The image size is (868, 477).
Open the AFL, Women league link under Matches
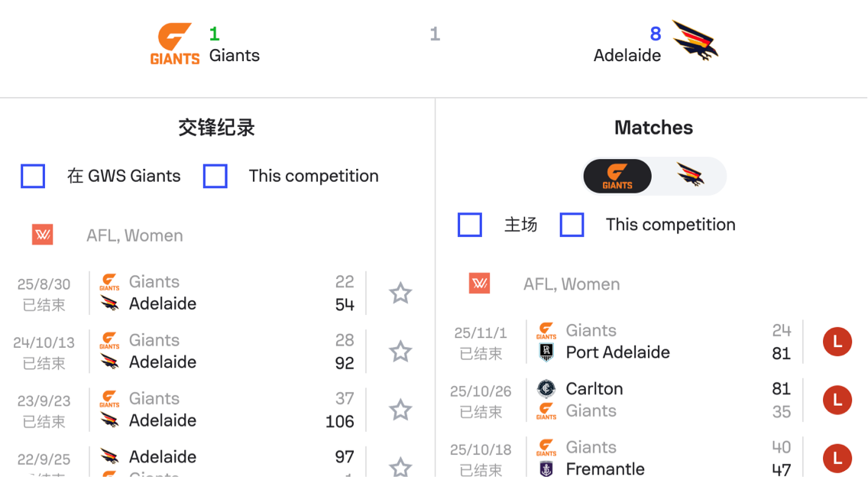(x=571, y=284)
